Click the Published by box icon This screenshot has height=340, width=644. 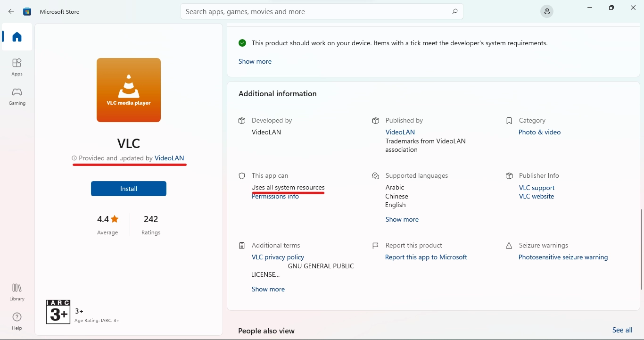tap(376, 121)
